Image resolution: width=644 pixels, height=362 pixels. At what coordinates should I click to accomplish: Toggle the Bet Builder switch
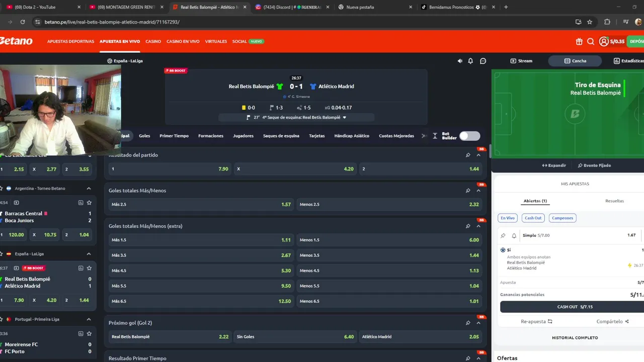[469, 136]
